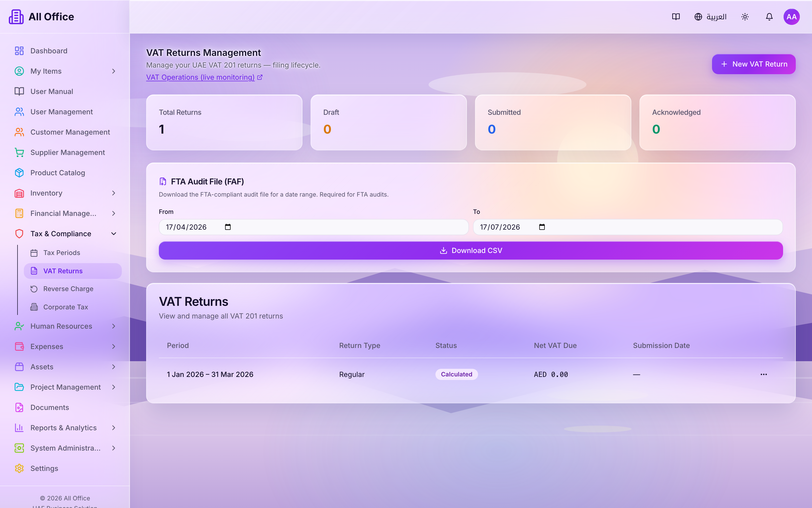Click the 1 Jan 2026 – 31 Mar 2026 period
This screenshot has height=508, width=812.
click(x=210, y=374)
